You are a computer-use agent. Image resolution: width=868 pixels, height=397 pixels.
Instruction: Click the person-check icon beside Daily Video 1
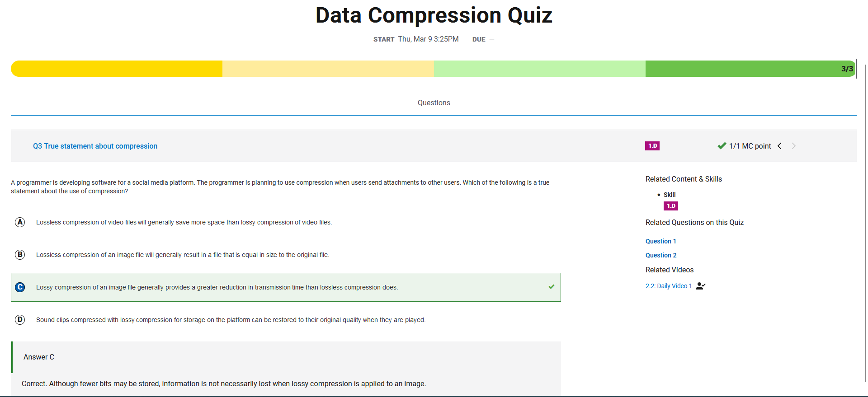[x=700, y=286]
